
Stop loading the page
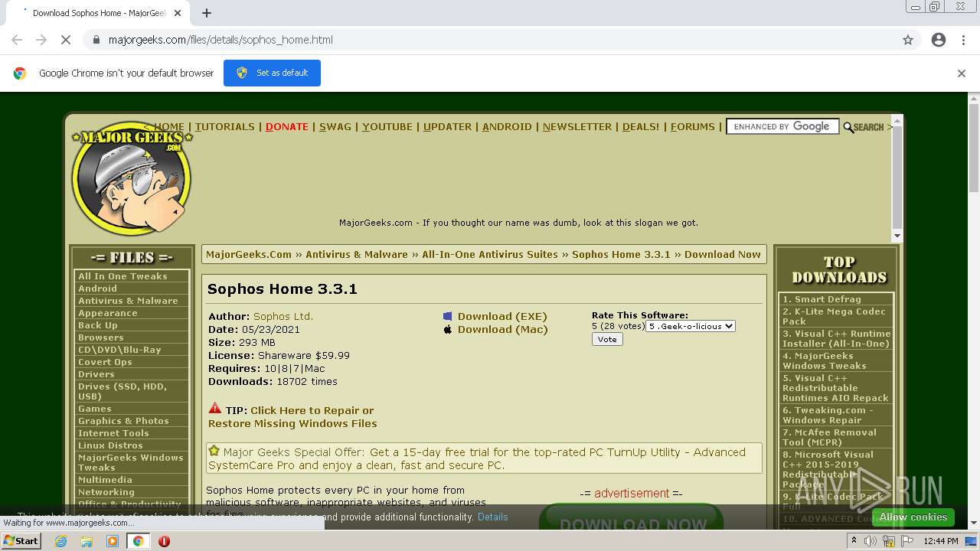click(66, 40)
